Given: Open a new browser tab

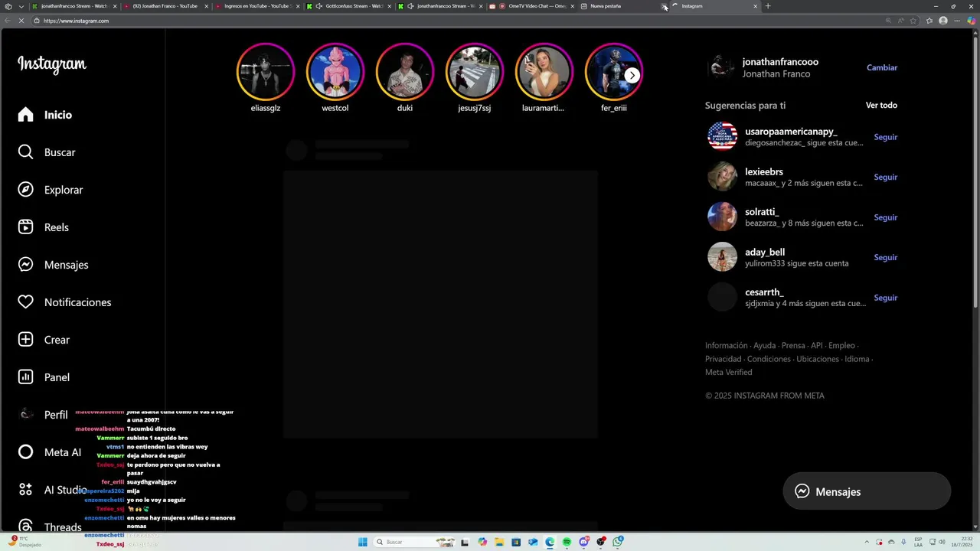Looking at the screenshot, I should pyautogui.click(x=768, y=6).
